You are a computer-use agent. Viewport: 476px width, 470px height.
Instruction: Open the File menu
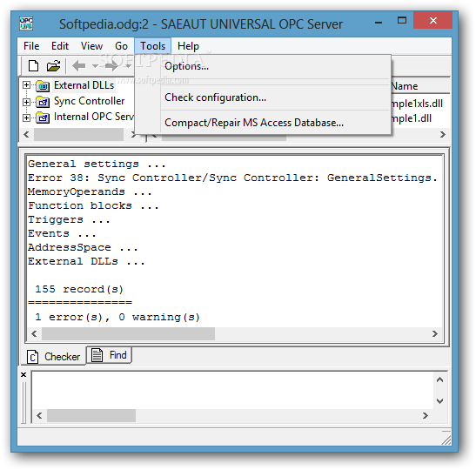tap(31, 46)
